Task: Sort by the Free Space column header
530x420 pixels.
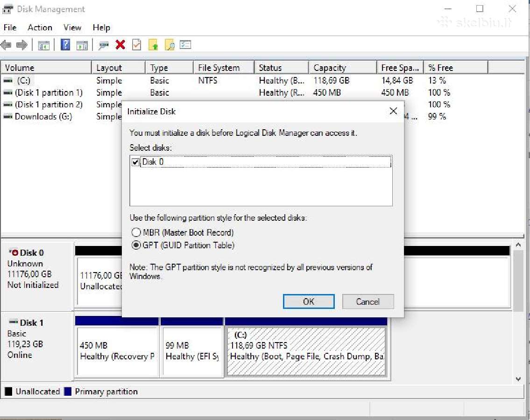Action: 401,68
